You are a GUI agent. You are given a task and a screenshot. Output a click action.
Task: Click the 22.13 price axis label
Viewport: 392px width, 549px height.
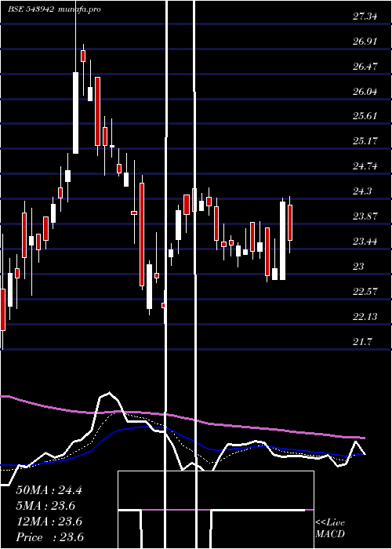click(365, 317)
